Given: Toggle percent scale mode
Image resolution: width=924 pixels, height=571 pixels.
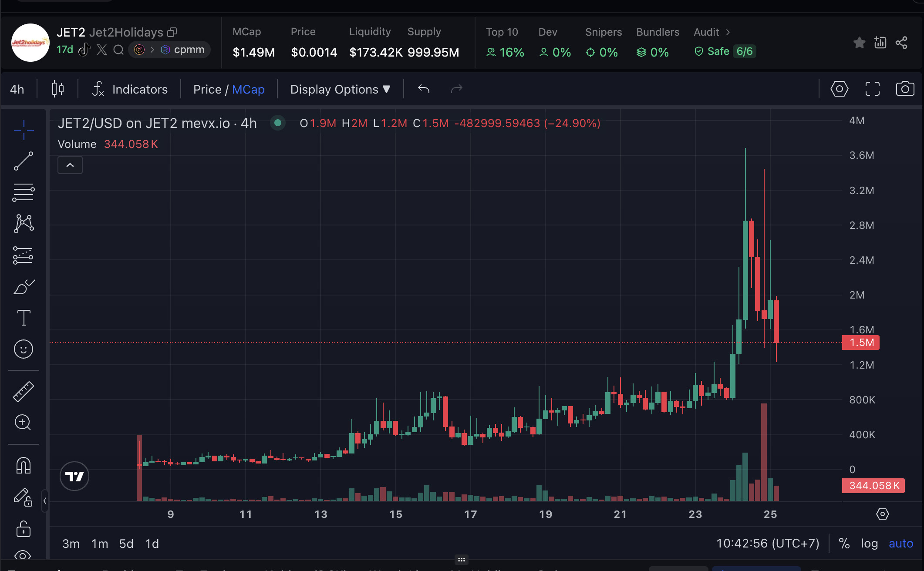Looking at the screenshot, I should (844, 544).
